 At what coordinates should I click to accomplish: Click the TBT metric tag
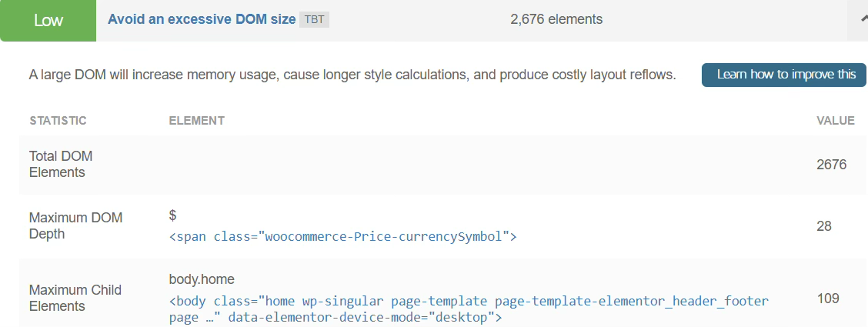[x=314, y=20]
